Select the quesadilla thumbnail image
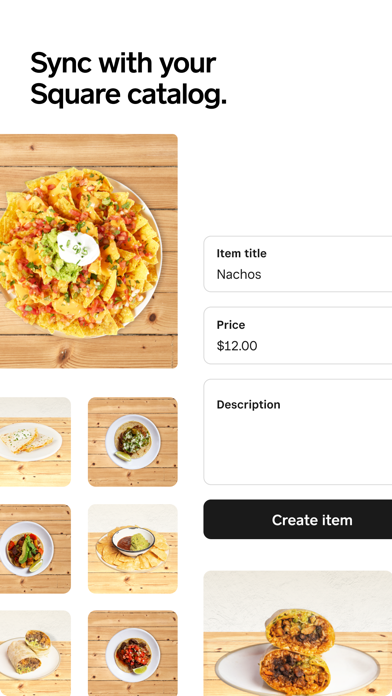 click(35, 442)
